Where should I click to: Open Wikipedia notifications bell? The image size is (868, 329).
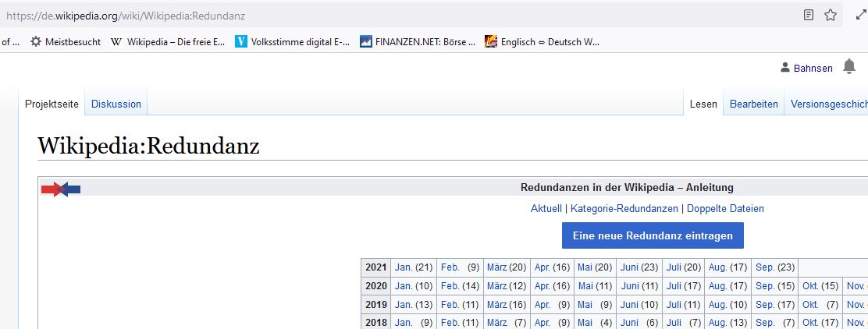click(x=849, y=67)
